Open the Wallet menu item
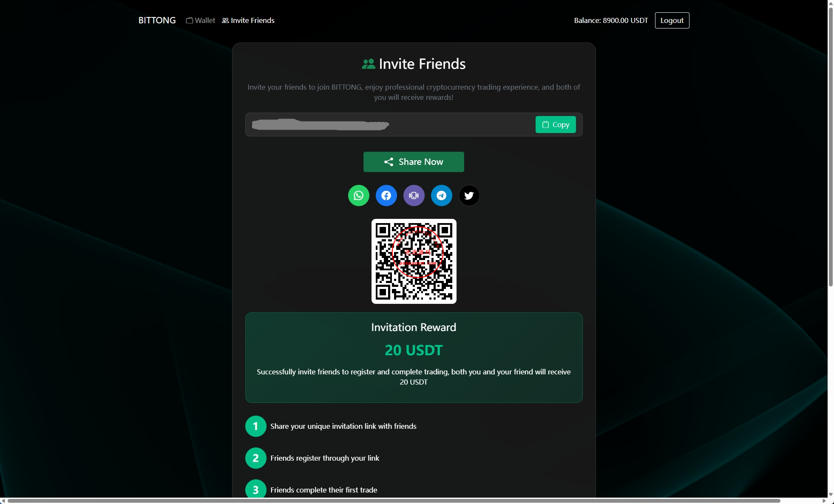 [x=201, y=20]
